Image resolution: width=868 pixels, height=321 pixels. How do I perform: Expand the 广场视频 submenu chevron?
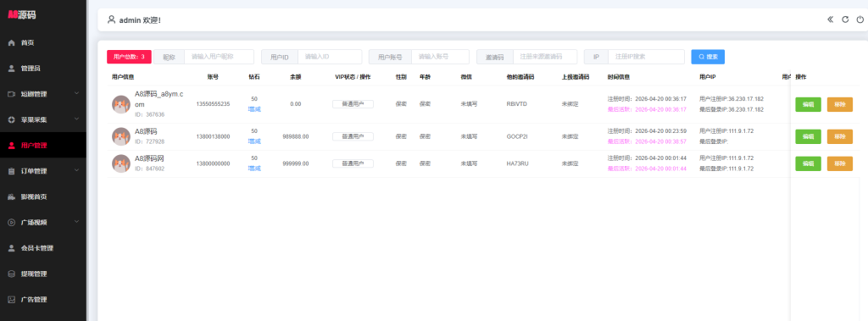tap(77, 222)
